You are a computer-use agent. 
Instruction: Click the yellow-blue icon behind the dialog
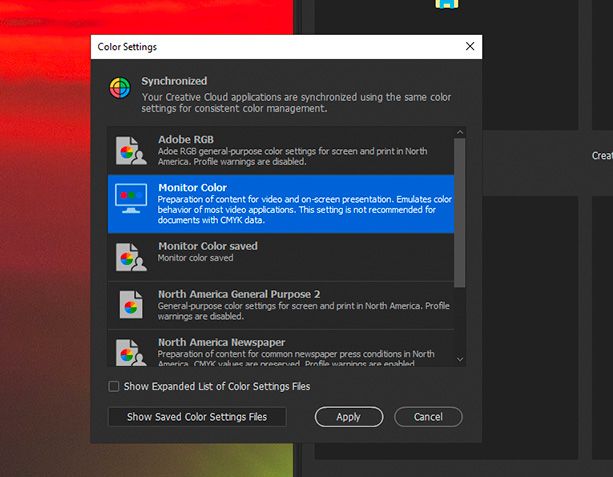coord(447,4)
